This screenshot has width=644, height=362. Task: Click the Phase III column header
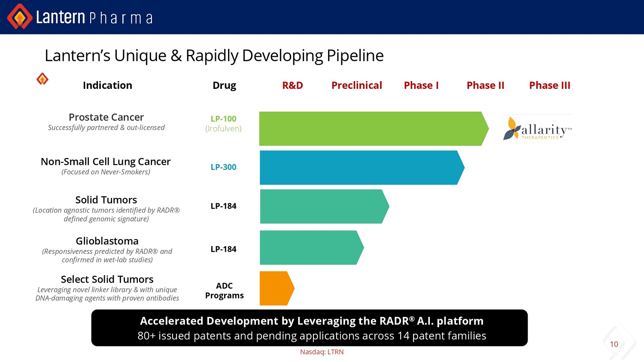tap(550, 85)
